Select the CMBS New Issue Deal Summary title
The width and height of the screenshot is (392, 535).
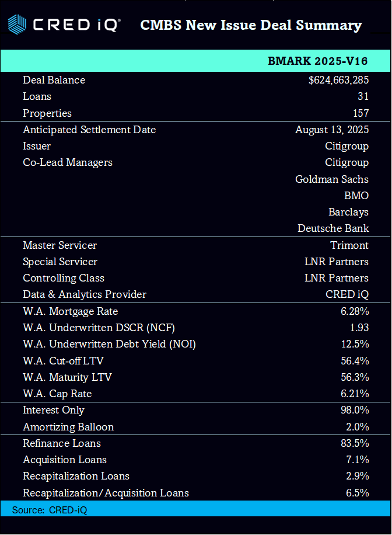(251, 25)
